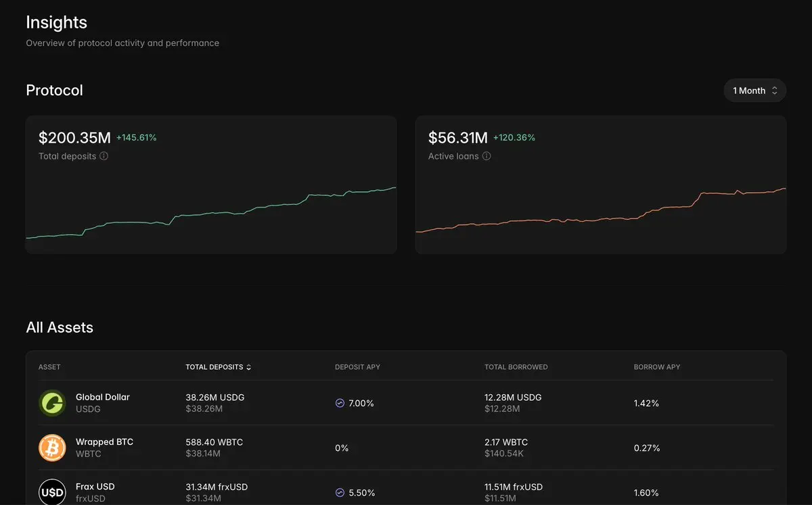Click the boosted-yield icon next to 7.00%

click(x=340, y=403)
